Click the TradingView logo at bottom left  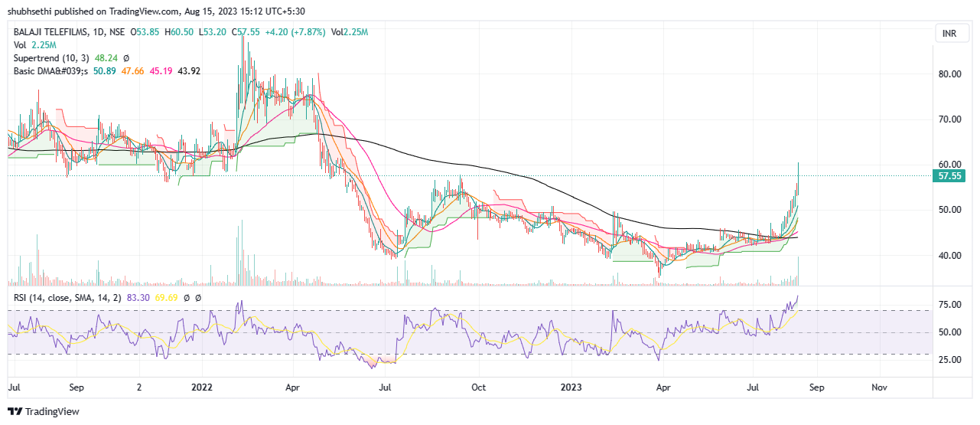tap(43, 411)
